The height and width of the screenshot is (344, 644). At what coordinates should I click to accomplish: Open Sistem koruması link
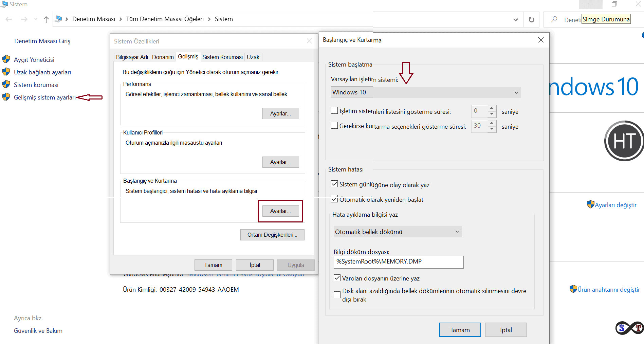pyautogui.click(x=36, y=85)
